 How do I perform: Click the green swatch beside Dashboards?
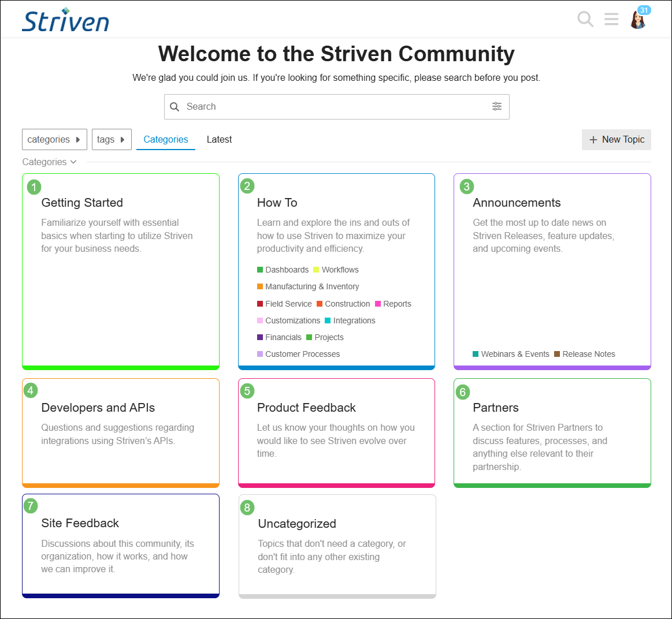coord(259,270)
